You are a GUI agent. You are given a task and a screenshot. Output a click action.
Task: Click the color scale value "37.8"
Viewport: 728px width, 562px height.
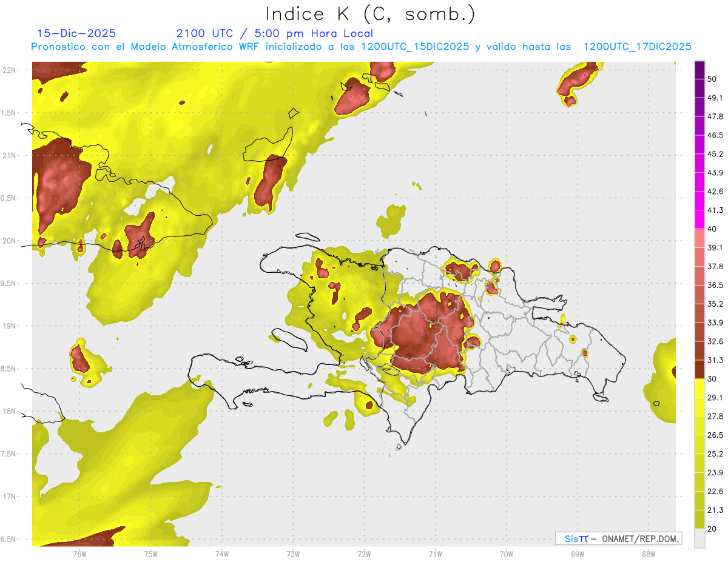[x=715, y=267]
